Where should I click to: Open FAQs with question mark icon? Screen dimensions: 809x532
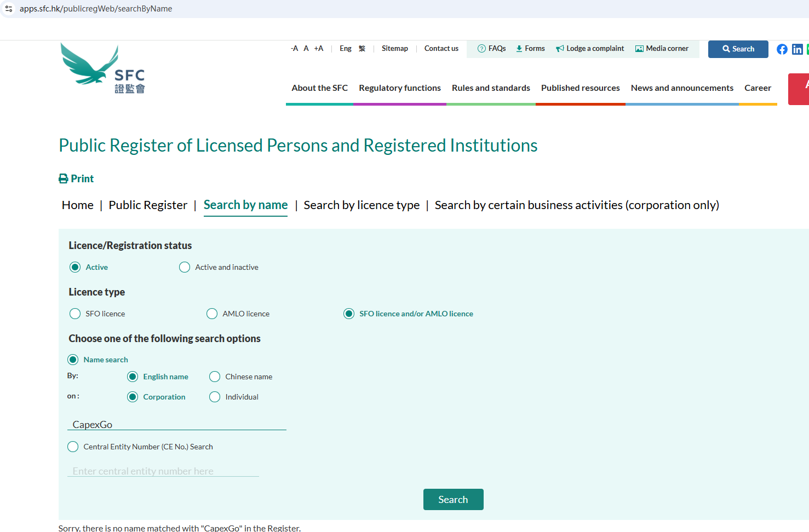(x=491, y=49)
